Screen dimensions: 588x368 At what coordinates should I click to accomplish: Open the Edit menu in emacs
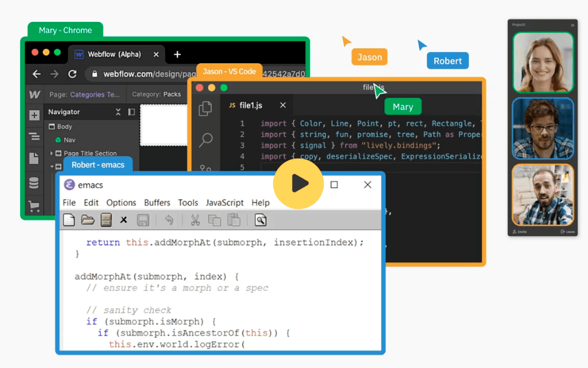coord(91,202)
